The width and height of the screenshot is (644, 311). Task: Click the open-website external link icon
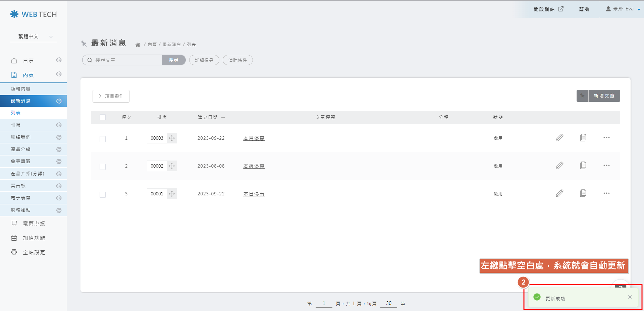pos(561,9)
